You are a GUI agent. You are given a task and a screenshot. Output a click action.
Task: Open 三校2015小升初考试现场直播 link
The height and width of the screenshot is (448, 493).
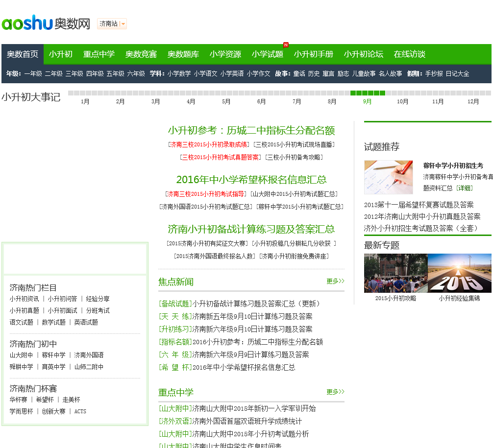click(x=294, y=144)
